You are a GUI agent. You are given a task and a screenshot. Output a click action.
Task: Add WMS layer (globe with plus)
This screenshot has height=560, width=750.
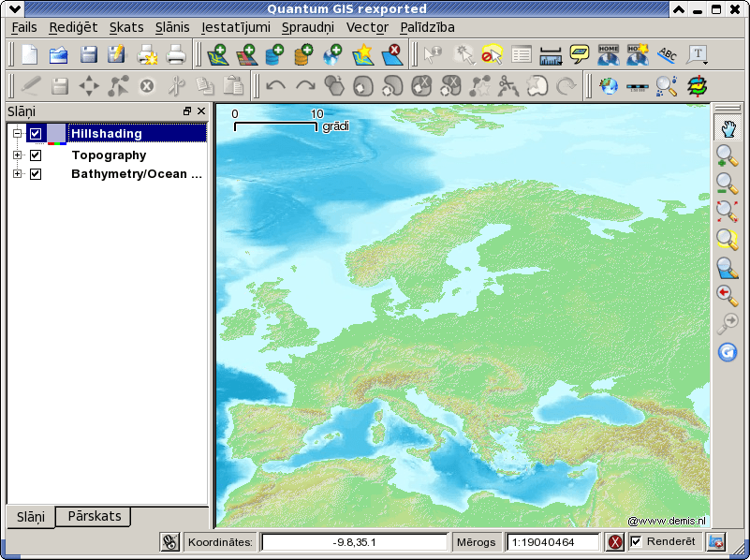[333, 54]
